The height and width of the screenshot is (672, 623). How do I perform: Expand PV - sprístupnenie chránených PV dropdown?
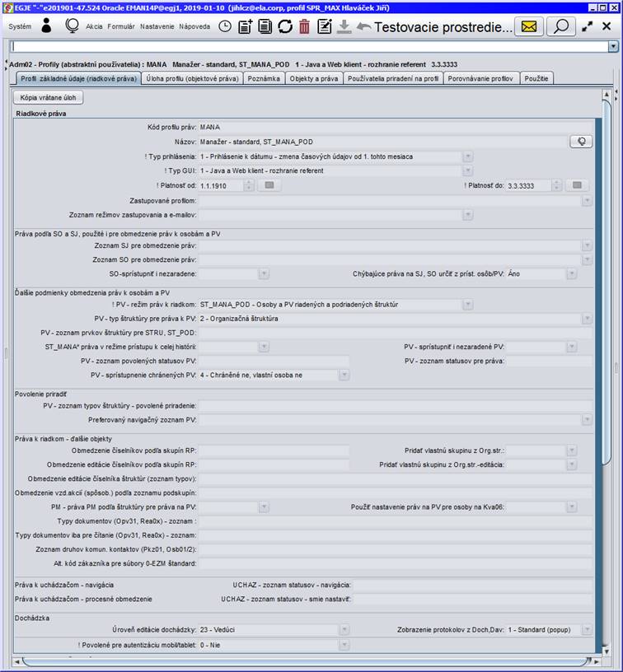344,376
